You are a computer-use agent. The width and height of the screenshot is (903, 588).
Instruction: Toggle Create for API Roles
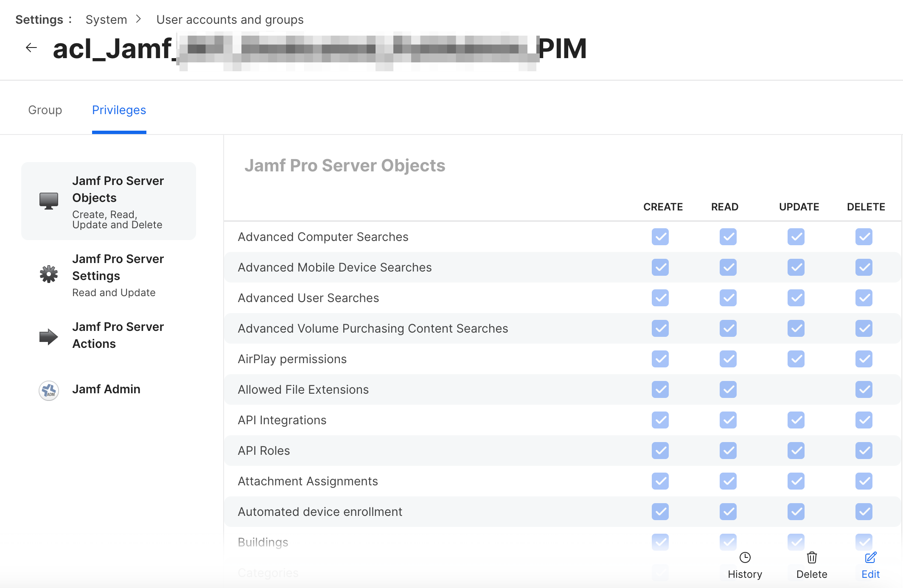(x=660, y=451)
